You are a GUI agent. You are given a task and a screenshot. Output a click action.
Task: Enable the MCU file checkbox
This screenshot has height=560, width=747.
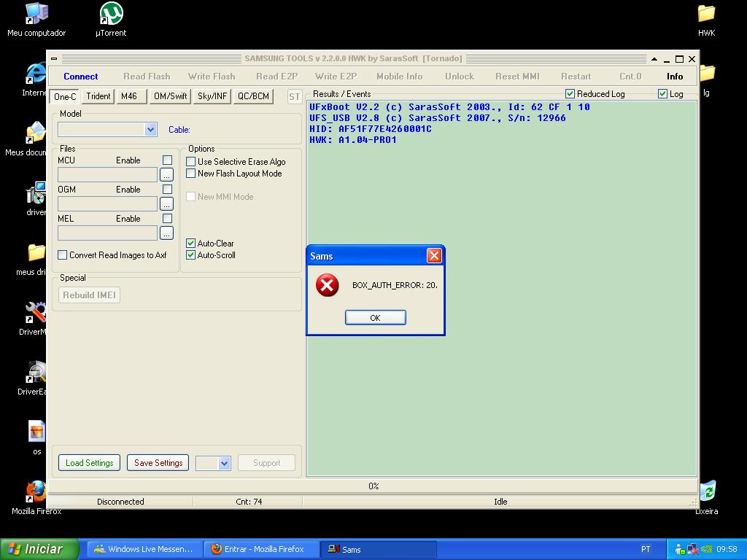point(167,160)
